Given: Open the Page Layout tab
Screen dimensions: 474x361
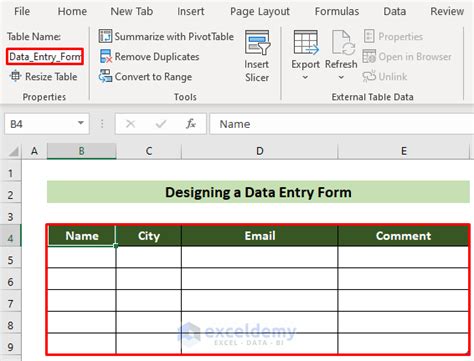Looking at the screenshot, I should 260,11.
